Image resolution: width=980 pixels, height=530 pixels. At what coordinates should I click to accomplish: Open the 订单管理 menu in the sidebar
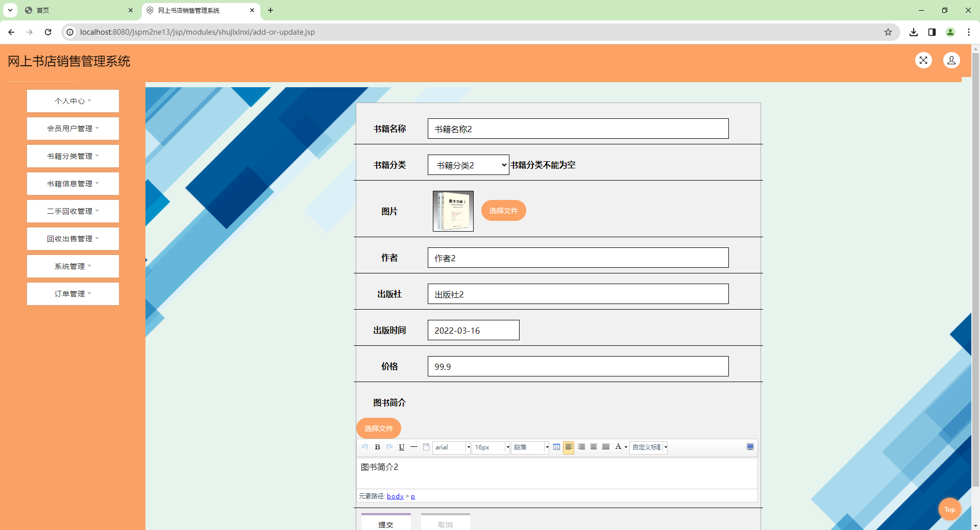[72, 293]
